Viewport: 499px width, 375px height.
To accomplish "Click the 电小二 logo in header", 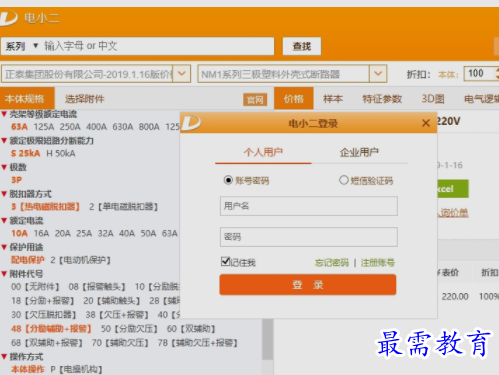I will pos(8,18).
